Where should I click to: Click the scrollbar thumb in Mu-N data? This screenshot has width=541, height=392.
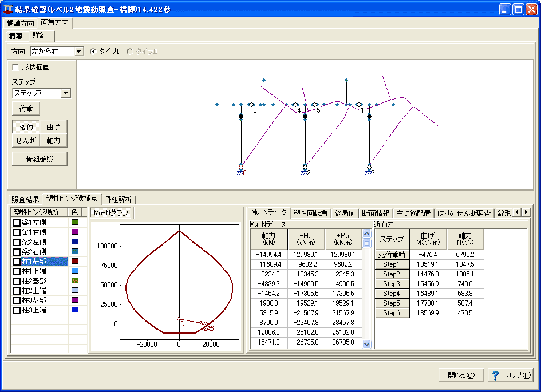click(x=367, y=243)
